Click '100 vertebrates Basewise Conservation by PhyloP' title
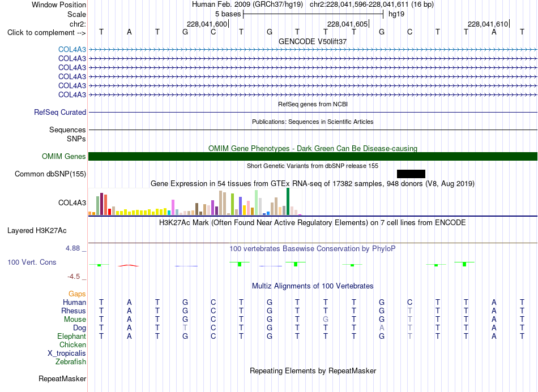The width and height of the screenshot is (538, 392). pyautogui.click(x=313, y=249)
